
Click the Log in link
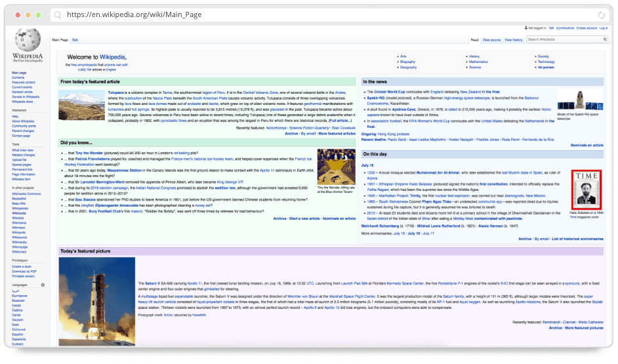coord(604,28)
